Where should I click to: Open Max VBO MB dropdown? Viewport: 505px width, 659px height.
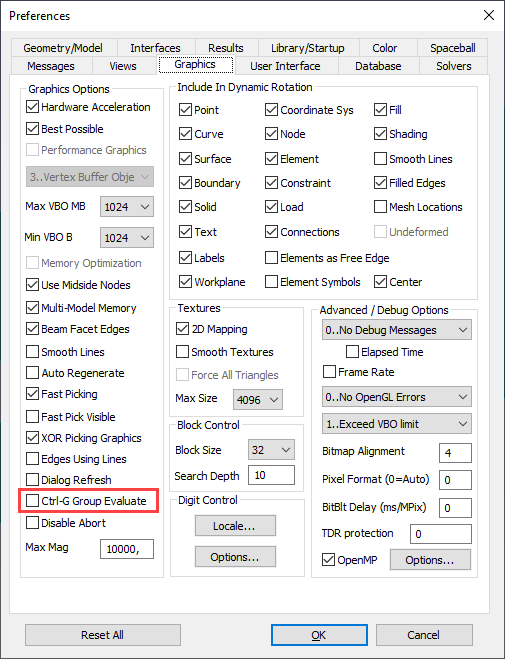[x=127, y=206]
